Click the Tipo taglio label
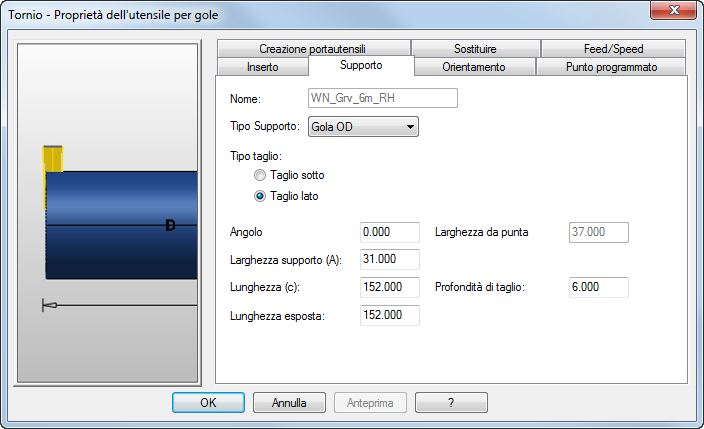 click(x=256, y=156)
